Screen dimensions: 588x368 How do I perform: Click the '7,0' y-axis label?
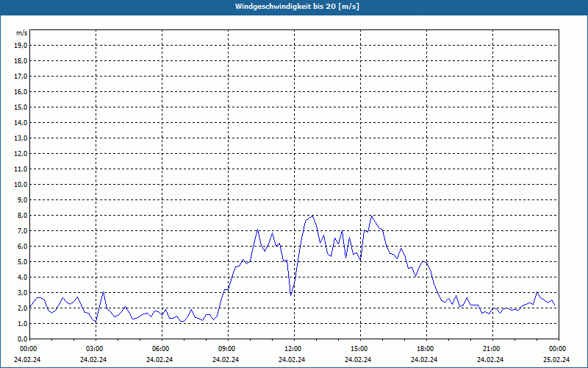(x=22, y=230)
